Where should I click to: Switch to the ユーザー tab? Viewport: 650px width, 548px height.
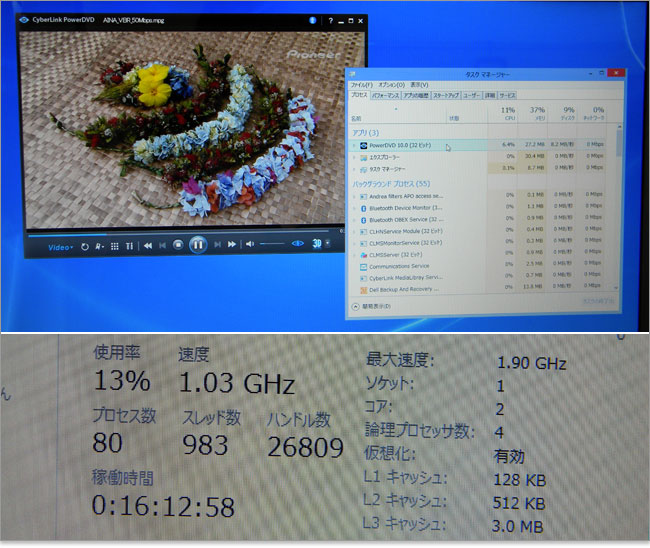472,95
